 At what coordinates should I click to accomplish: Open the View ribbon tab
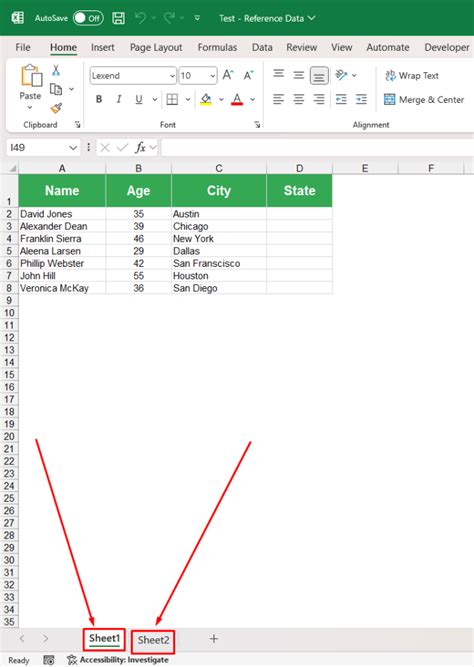[342, 47]
